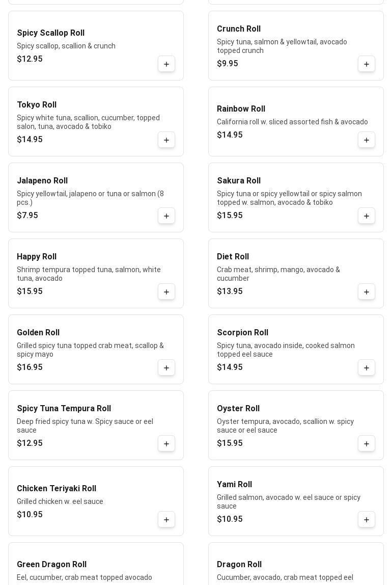Add Spicy Tuna Tempura Roll to cart

166,444
